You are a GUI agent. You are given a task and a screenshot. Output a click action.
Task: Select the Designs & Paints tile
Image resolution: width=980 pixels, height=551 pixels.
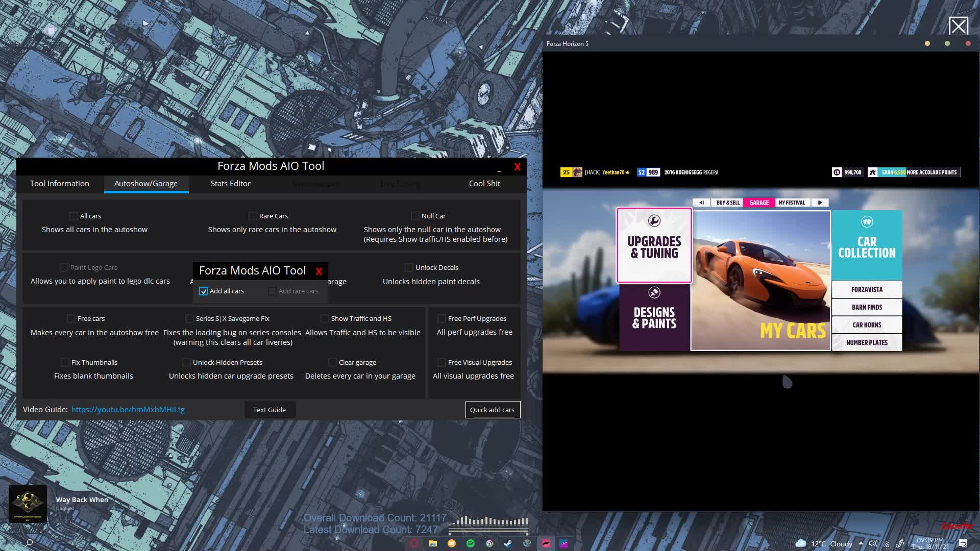click(x=654, y=317)
